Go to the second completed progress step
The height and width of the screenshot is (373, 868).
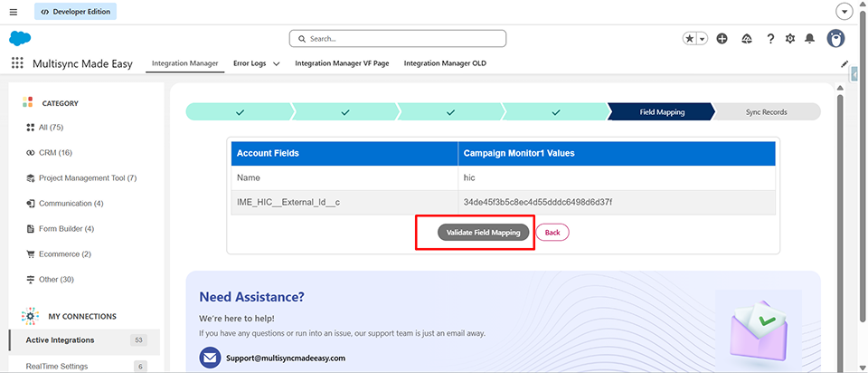(x=344, y=112)
